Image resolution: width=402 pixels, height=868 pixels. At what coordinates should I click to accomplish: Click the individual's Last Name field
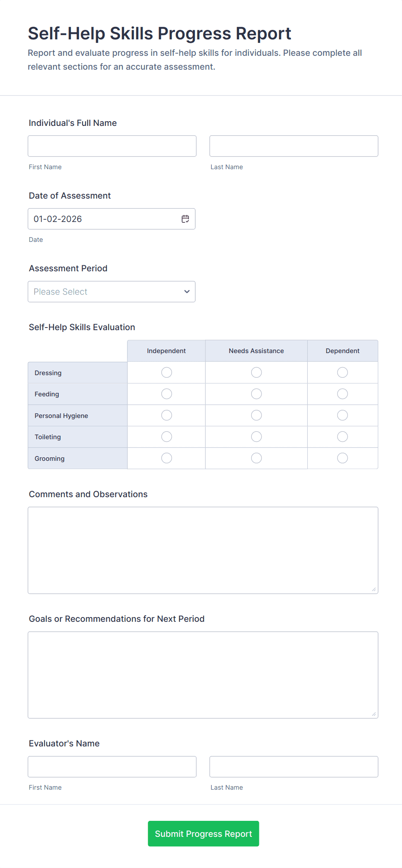click(x=294, y=146)
